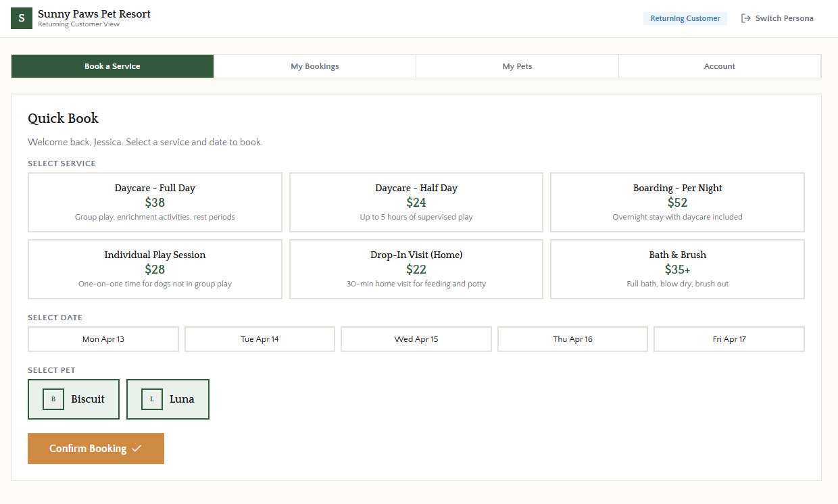This screenshot has width=838, height=504.
Task: Click the Welcome back, Jessica message
Action: click(x=145, y=142)
